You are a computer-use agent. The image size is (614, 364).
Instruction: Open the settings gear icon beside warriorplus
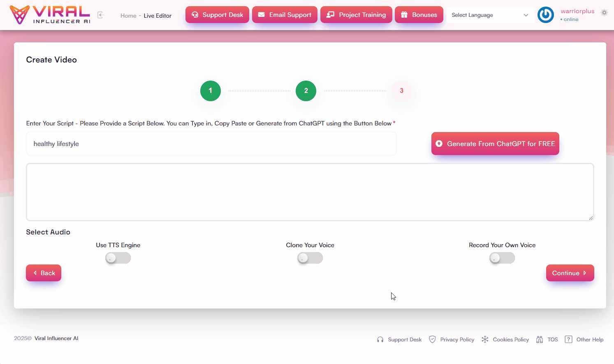click(604, 12)
